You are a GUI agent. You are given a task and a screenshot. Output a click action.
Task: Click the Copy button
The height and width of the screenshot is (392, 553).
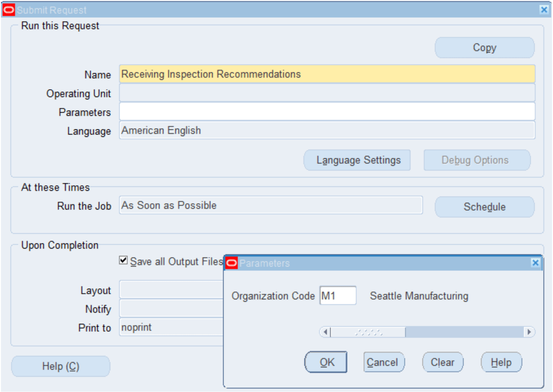click(x=484, y=48)
